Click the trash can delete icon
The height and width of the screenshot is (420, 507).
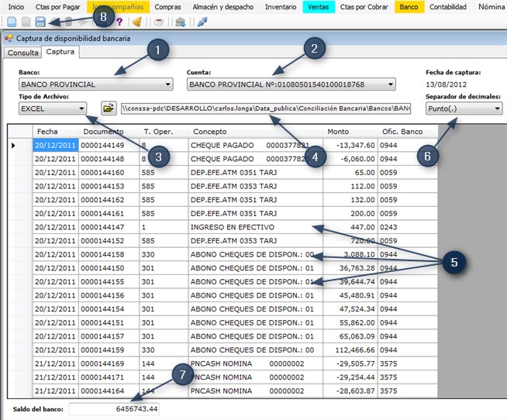click(68, 22)
